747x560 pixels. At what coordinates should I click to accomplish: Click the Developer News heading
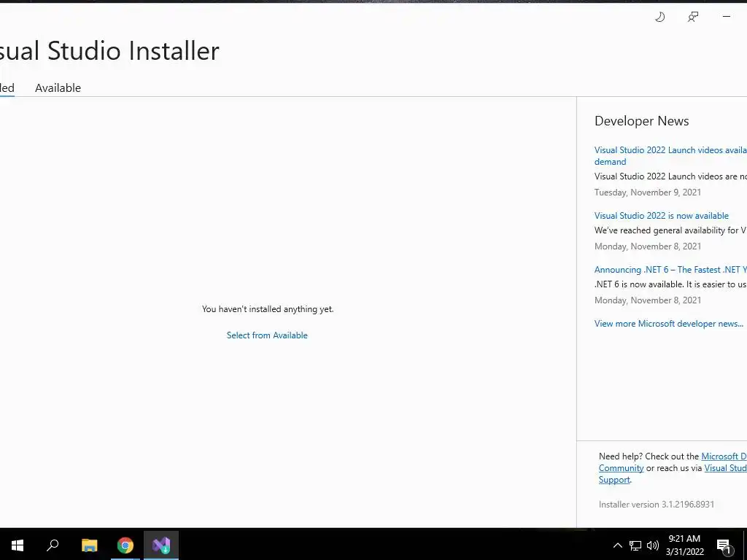[641, 121]
